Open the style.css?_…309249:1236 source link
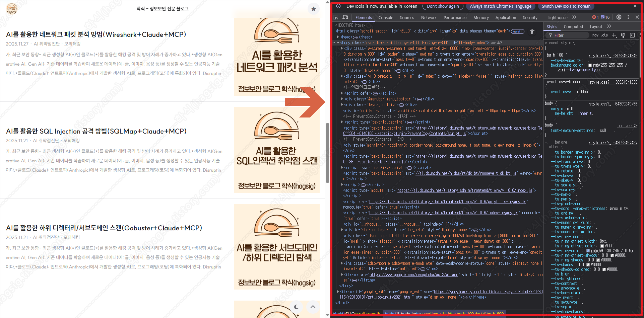The width and height of the screenshot is (644, 318). coord(613,82)
